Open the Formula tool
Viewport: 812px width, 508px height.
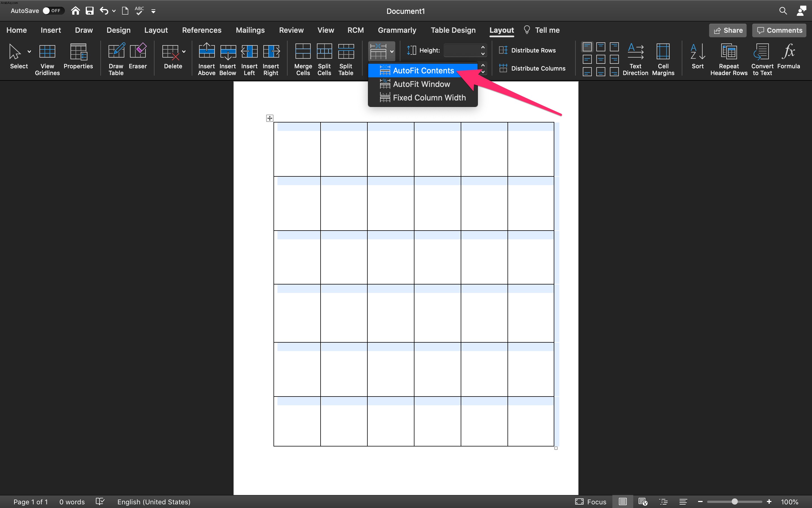point(789,56)
